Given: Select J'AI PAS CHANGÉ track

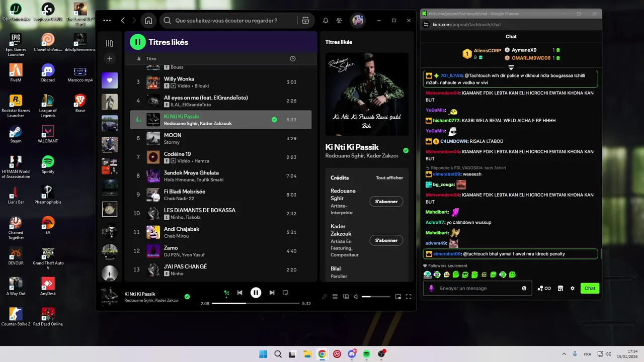Looking at the screenshot, I should (x=221, y=269).
